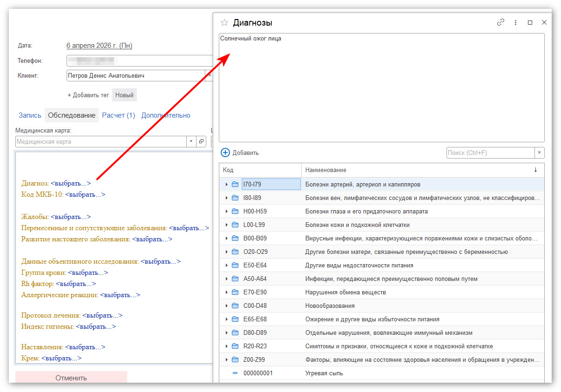Select the folder icon of L00-L99
Viewport: 561px width, 392px height.
pos(235,225)
